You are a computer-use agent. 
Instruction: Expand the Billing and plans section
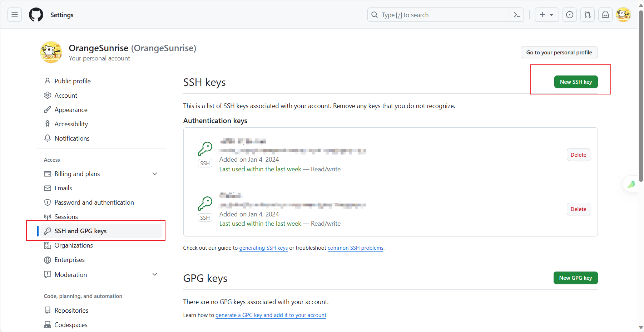coord(155,174)
